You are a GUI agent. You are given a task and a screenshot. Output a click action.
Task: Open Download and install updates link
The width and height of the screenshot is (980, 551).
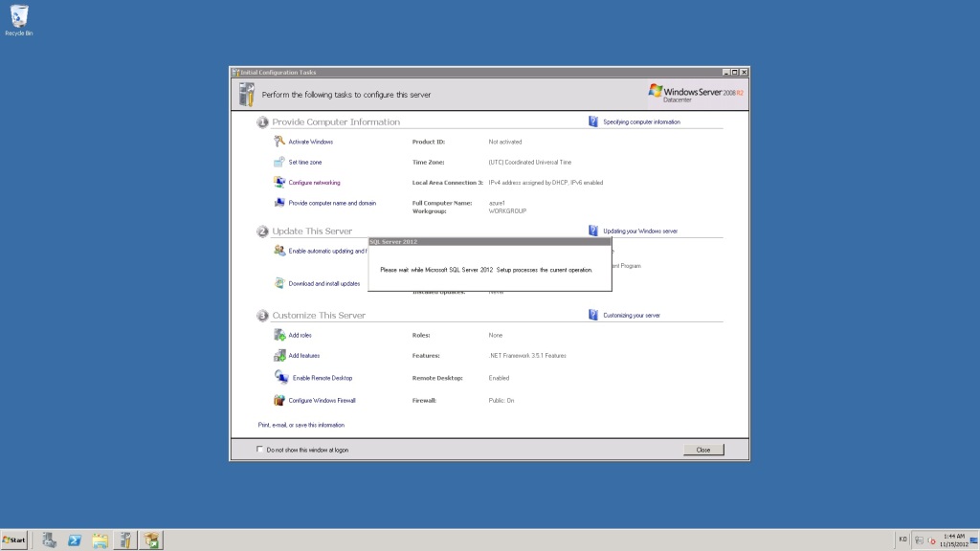pyautogui.click(x=323, y=283)
